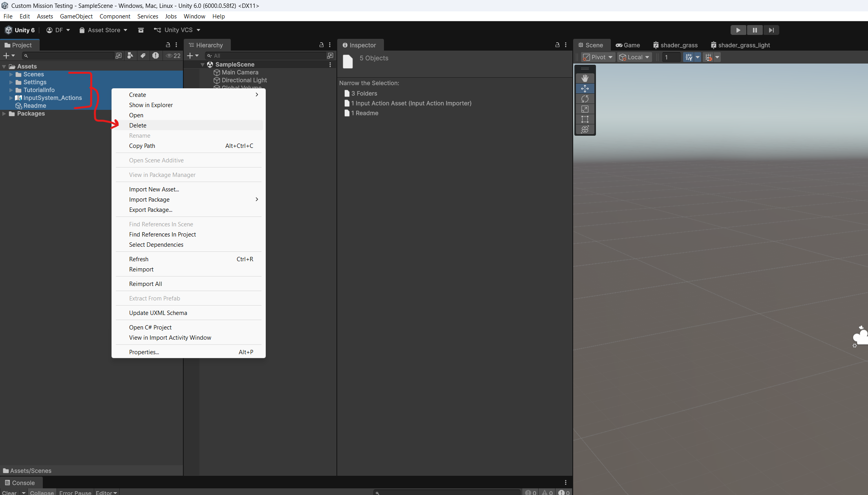Click the Project search field
Screen dimensions: 868x495
[x=71, y=56]
